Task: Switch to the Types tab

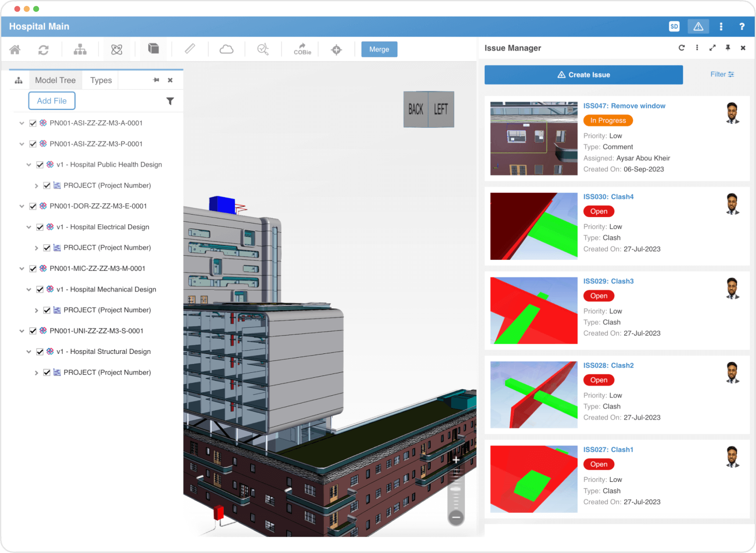Action: pos(101,80)
